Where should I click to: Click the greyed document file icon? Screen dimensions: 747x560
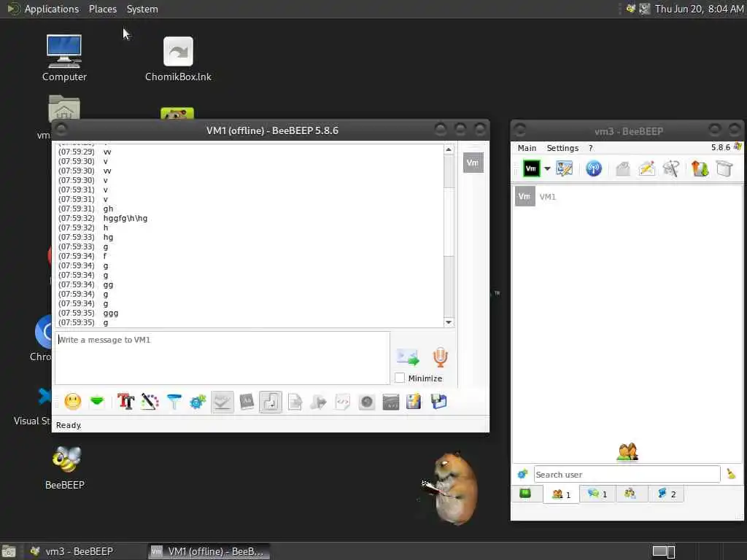(295, 402)
